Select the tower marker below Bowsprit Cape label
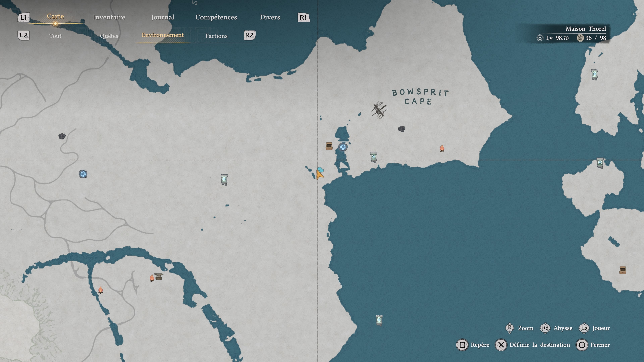 (x=373, y=157)
